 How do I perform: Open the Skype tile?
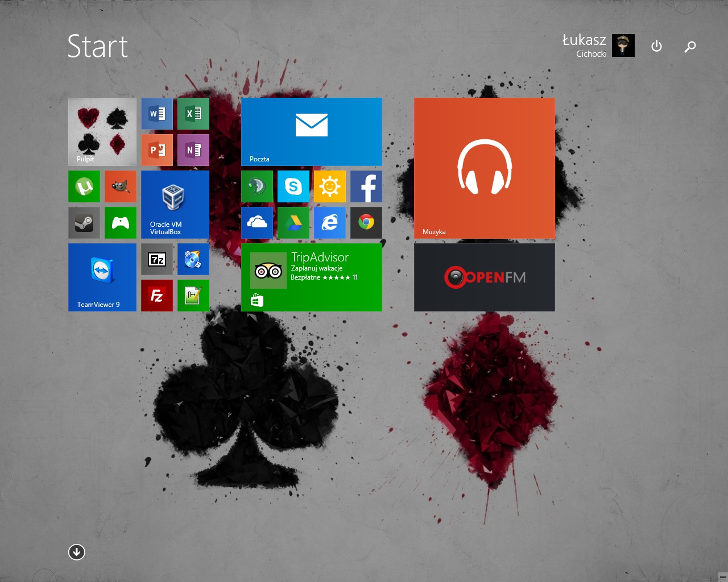coord(293,186)
